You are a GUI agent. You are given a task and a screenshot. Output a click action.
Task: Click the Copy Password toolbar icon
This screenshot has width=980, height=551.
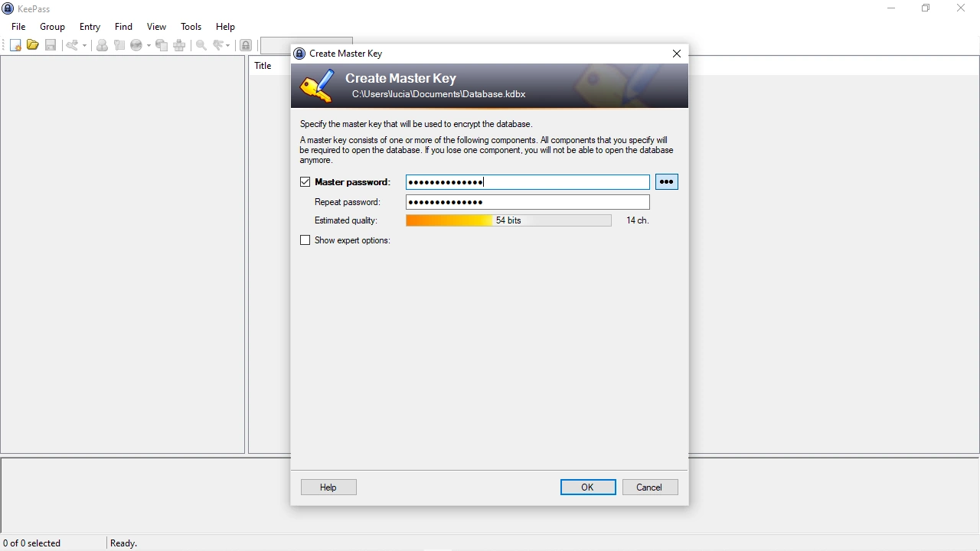(x=119, y=45)
